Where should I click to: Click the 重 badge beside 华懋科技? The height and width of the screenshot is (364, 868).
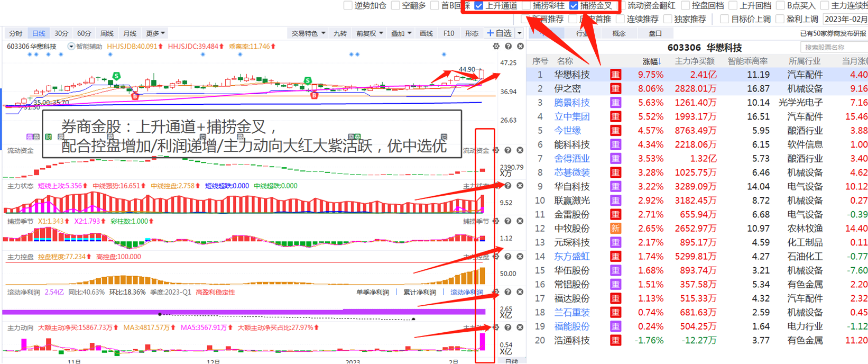coord(615,75)
